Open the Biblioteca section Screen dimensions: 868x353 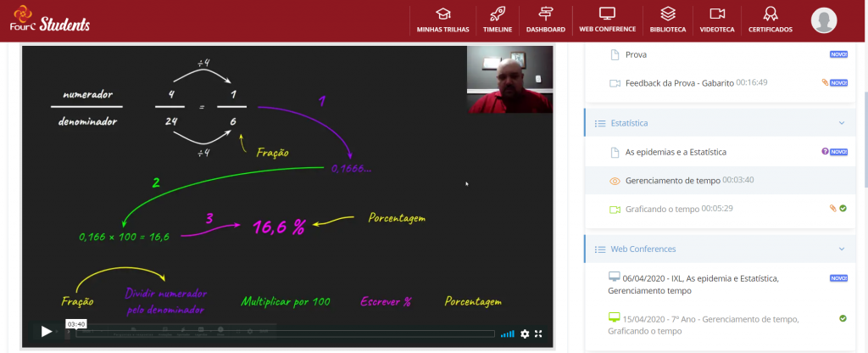pos(668,20)
